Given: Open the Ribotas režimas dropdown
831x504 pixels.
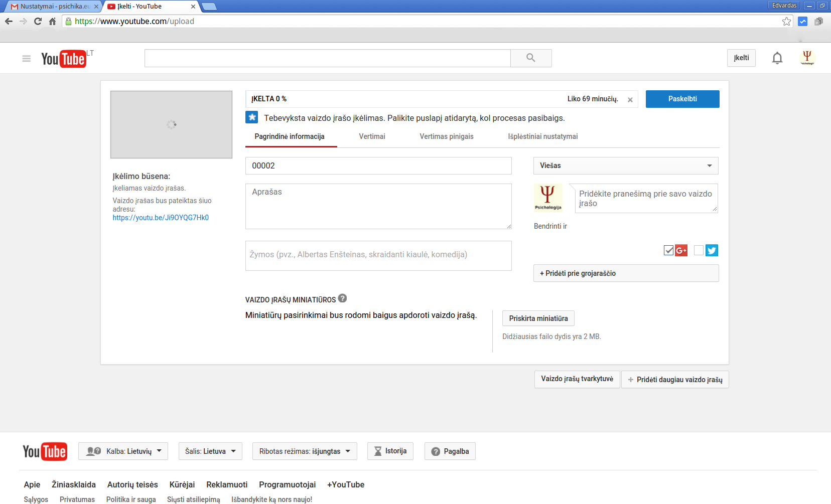Looking at the screenshot, I should pyautogui.click(x=305, y=451).
